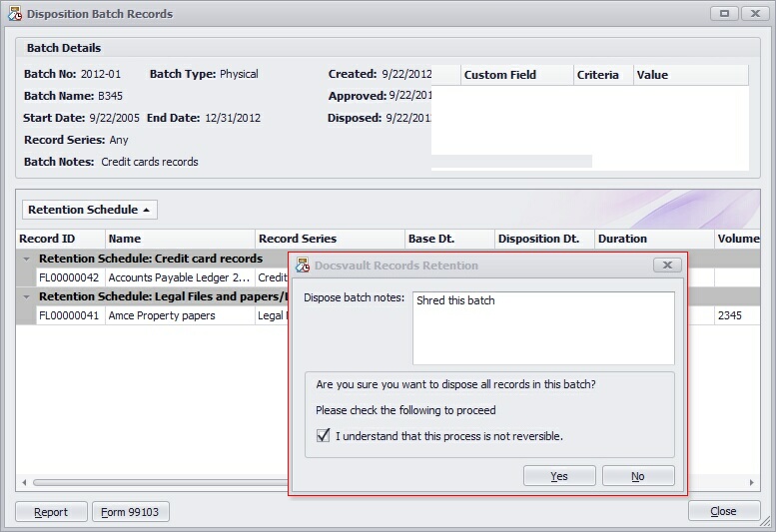Click Yes to dispose the batch
The width and height of the screenshot is (776, 532).
559,476
